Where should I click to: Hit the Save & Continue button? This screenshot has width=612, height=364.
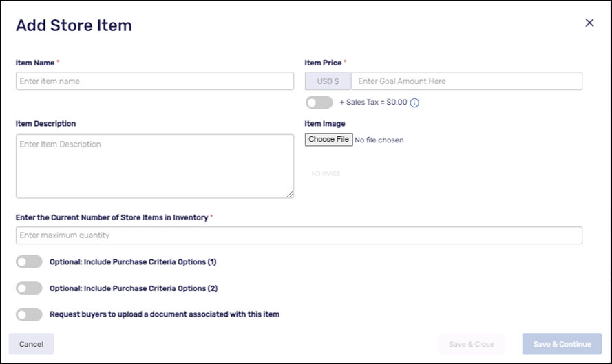(x=562, y=344)
